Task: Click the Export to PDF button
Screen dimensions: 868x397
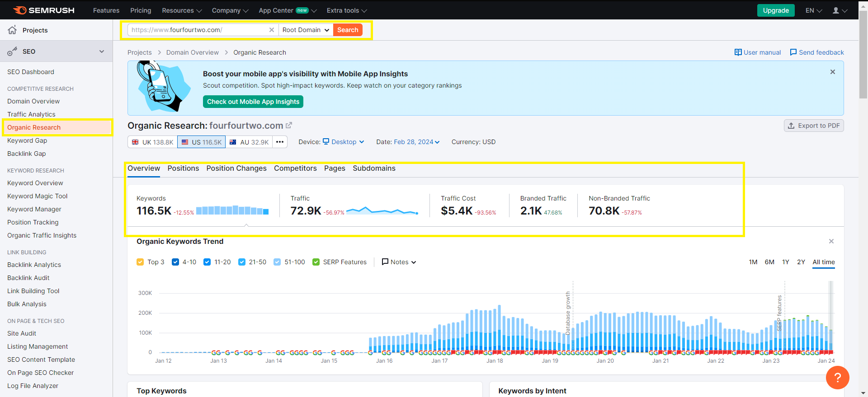Action: (x=814, y=126)
